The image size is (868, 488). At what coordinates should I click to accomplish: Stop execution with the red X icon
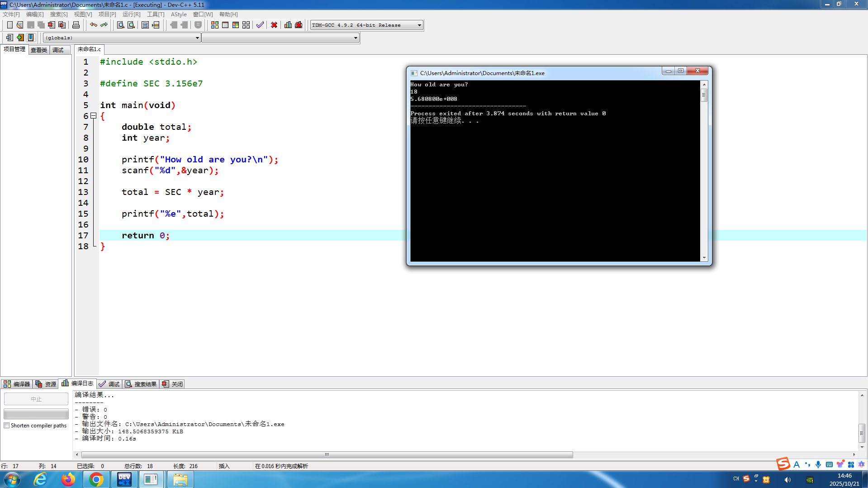click(274, 25)
